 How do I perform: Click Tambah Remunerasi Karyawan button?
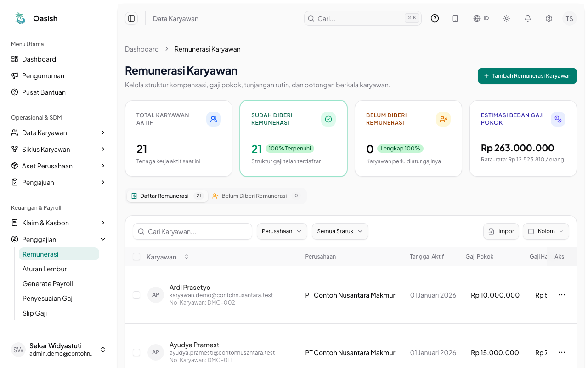point(527,76)
